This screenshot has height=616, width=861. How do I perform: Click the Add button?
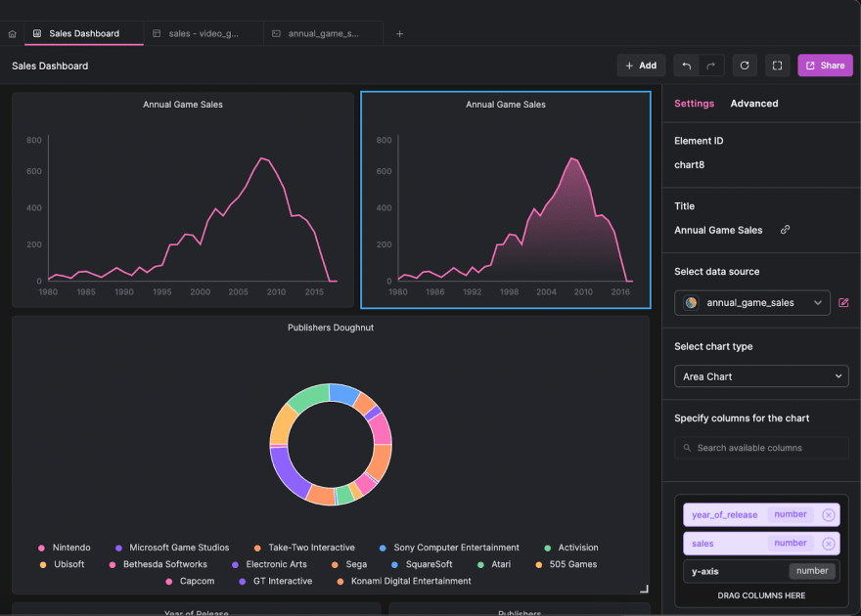coord(641,66)
